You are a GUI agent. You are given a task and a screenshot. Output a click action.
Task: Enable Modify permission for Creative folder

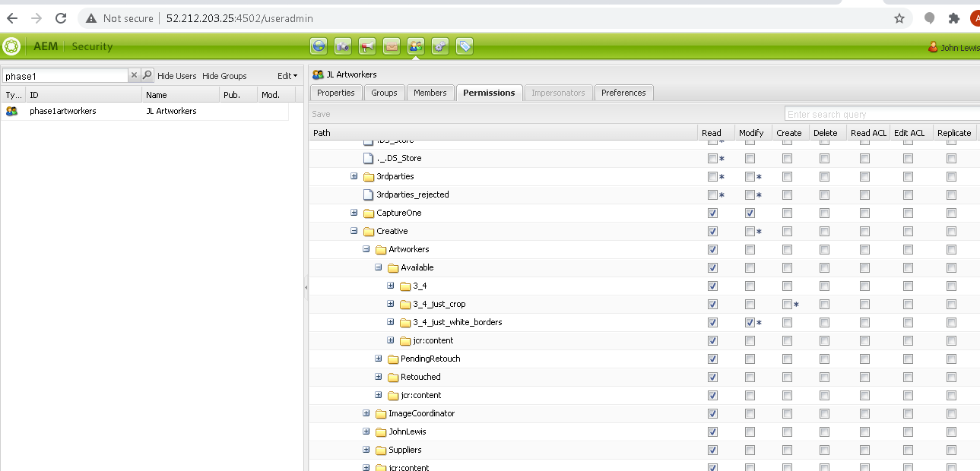(750, 231)
